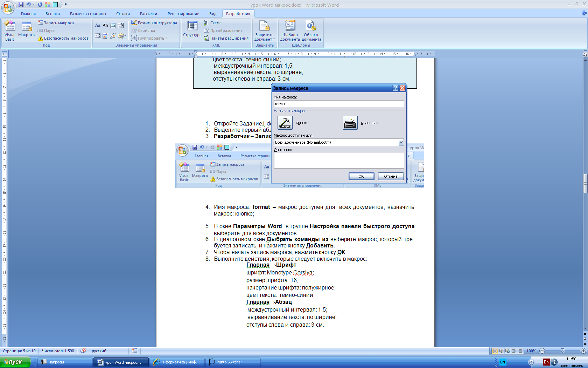Viewport: 588px width, 368px height.
Task: Click the zoom slider handle
Action: click(x=562, y=351)
